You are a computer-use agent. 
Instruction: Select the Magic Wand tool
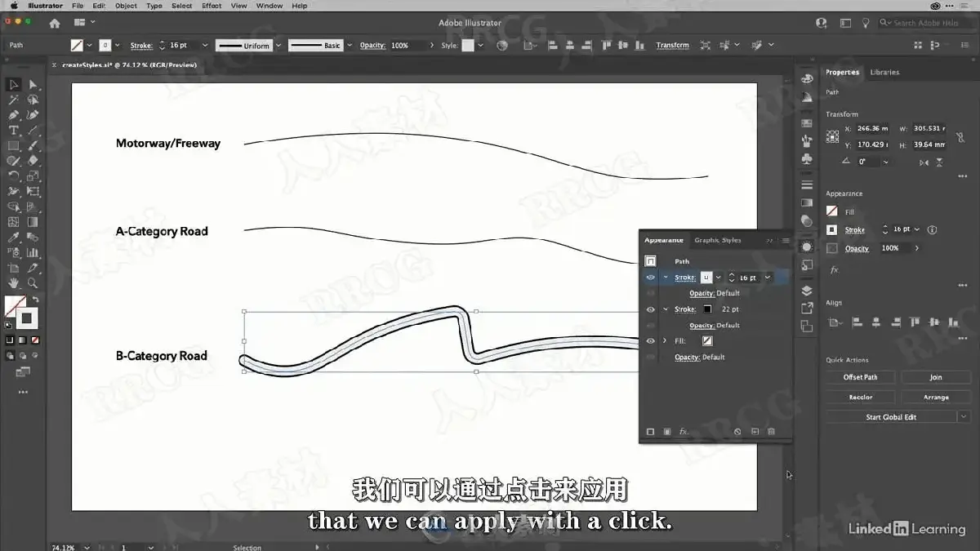pos(14,100)
